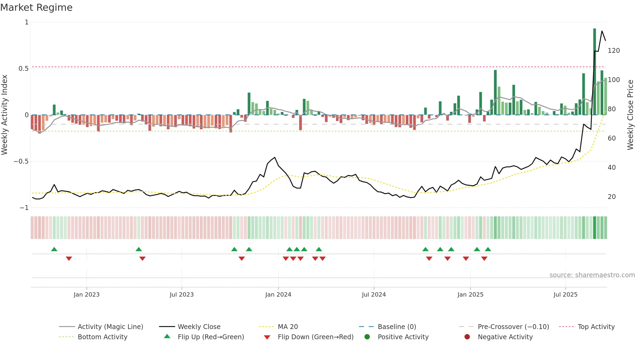Toggle the Pre-Crossover (−0.10) legend entry
This screenshot has width=644, height=362.
pos(504,327)
